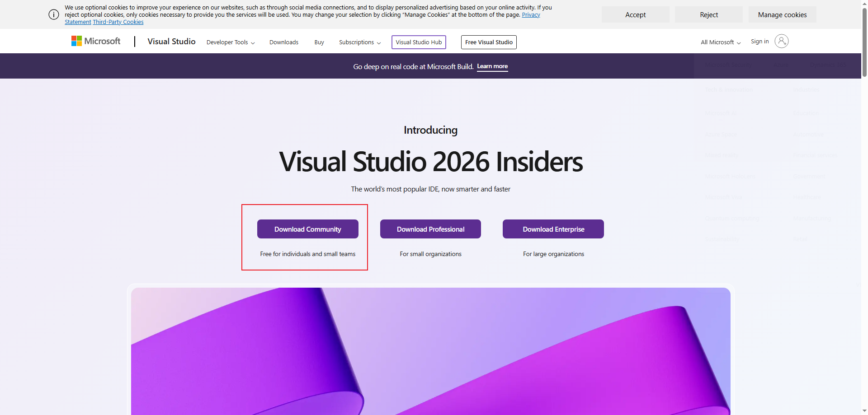This screenshot has width=868, height=415.
Task: Open the Third-Party Cookies link
Action: coord(118,22)
